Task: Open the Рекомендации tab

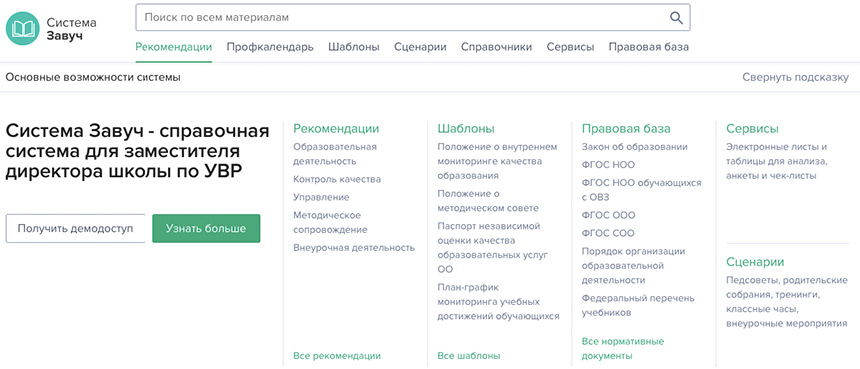Action: coord(174,47)
